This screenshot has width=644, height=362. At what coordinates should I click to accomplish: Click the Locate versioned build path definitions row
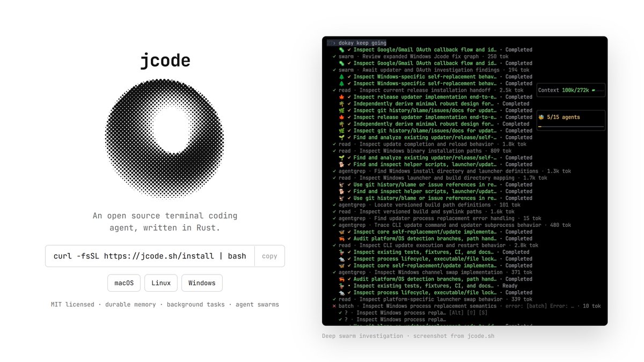(426, 205)
